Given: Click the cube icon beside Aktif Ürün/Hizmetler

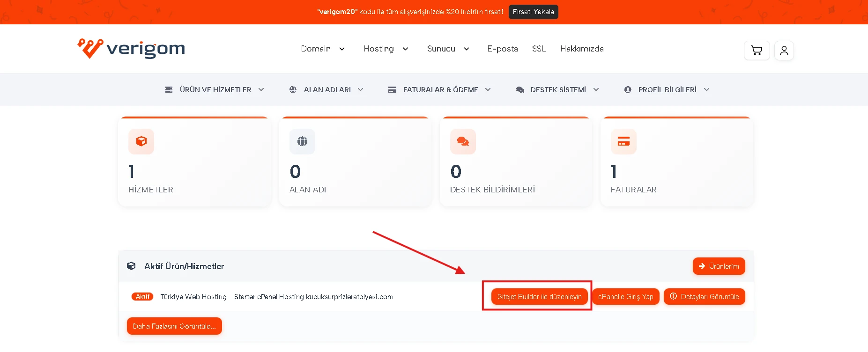Looking at the screenshot, I should coord(131,266).
